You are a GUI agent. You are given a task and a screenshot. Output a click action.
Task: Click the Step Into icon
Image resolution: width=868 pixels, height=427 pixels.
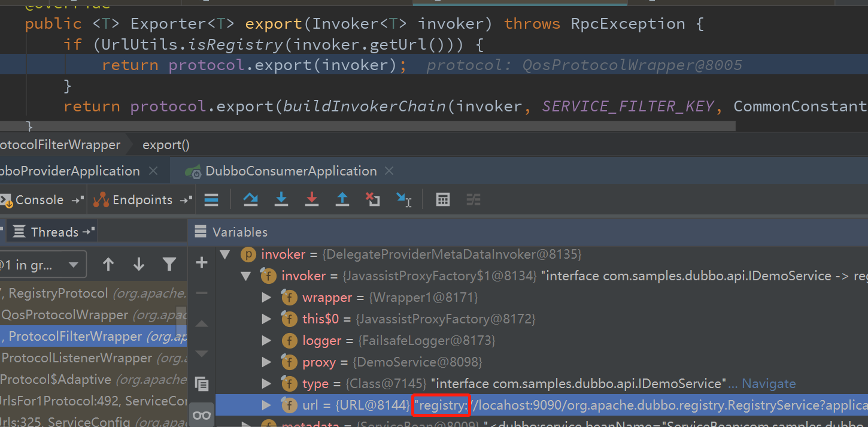pyautogui.click(x=281, y=200)
